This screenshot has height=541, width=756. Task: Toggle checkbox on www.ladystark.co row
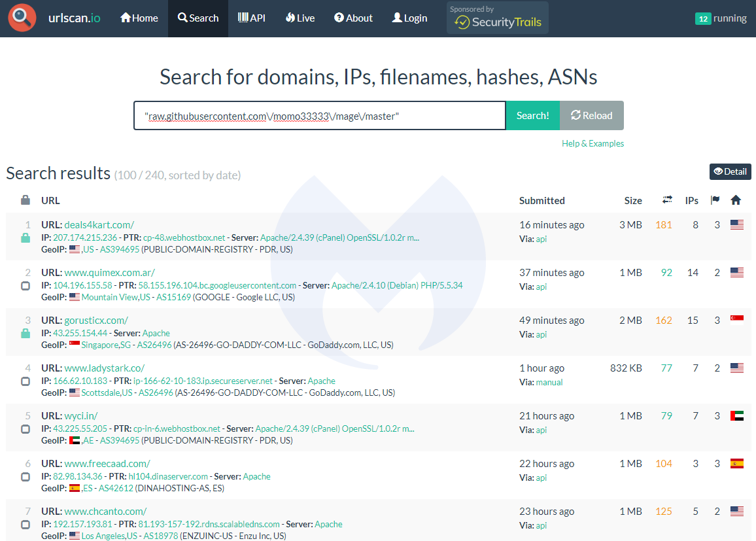26,381
